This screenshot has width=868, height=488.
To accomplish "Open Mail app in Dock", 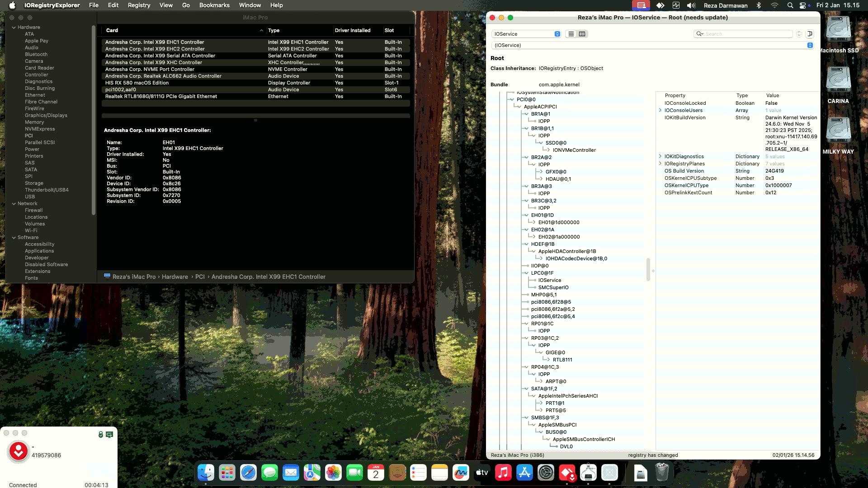I will point(291,473).
